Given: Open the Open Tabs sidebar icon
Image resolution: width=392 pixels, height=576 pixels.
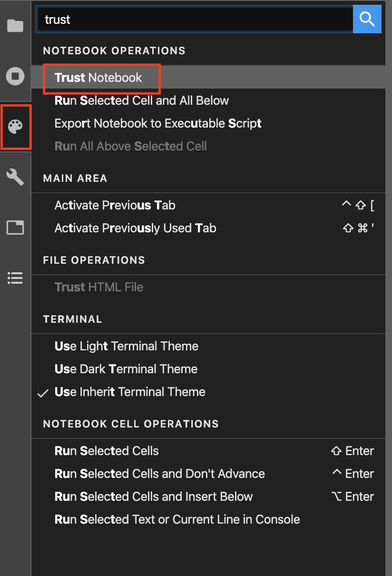Looking at the screenshot, I should (x=15, y=228).
